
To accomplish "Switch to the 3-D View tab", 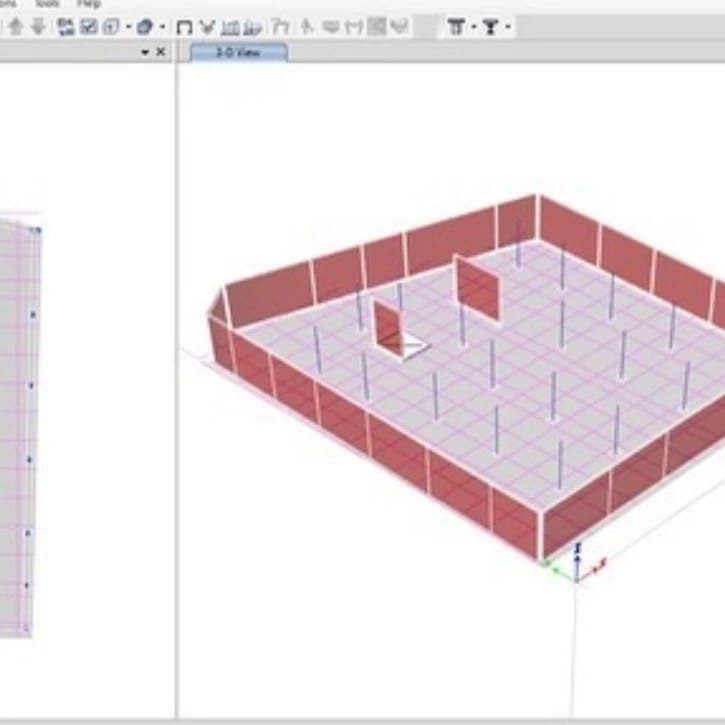I will [237, 52].
